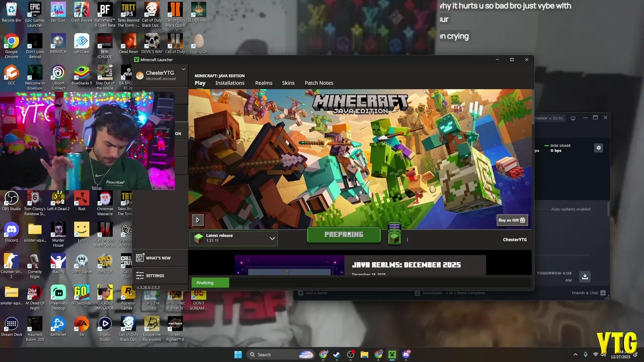This screenshot has height=362, width=644.
Task: Select the REMATCH desktop icon
Action: pyautogui.click(x=58, y=44)
